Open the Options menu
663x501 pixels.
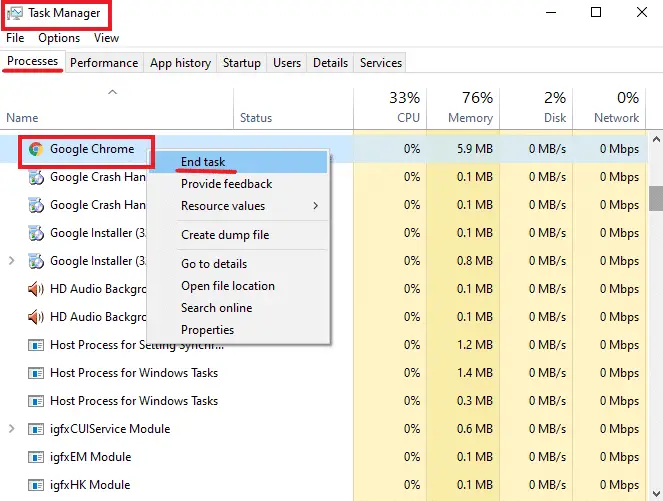[59, 38]
